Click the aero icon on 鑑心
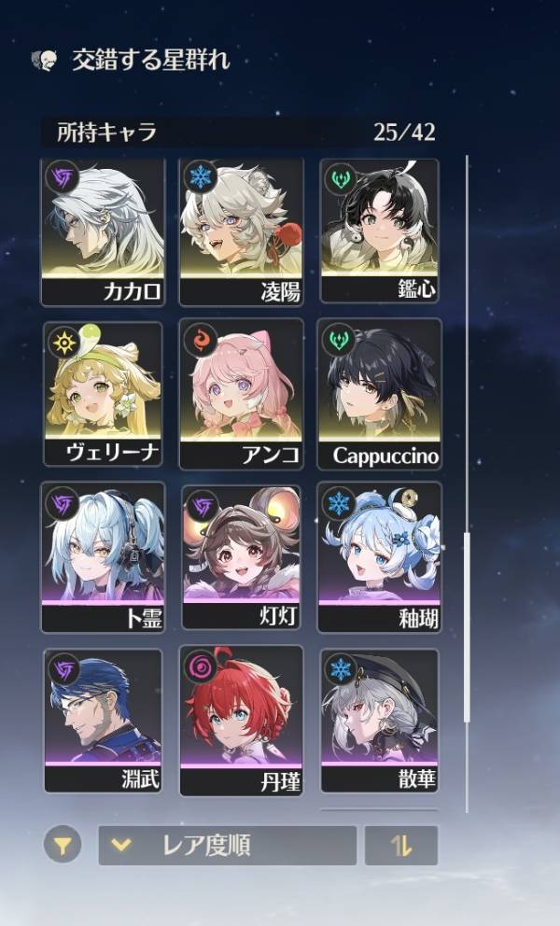Image resolution: width=560 pixels, height=926 pixels. pyautogui.click(x=342, y=179)
